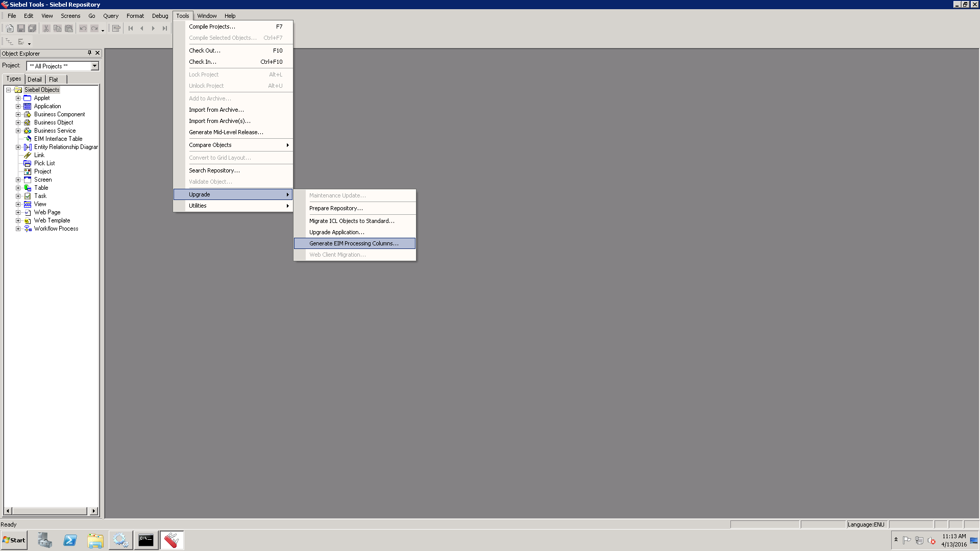Click the Workflow Process tree icon

coord(28,229)
